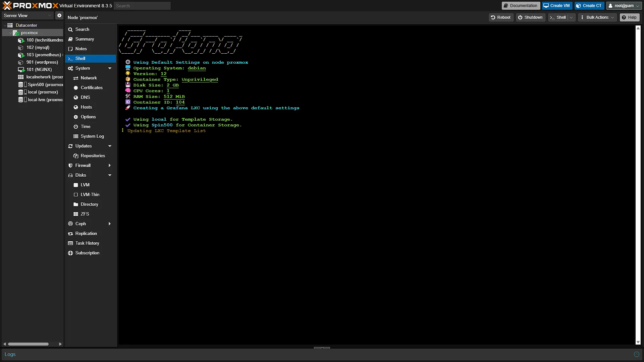Viewport: 644px width, 362px height.
Task: Collapse the Disks submenu arrow
Action: coord(110,175)
